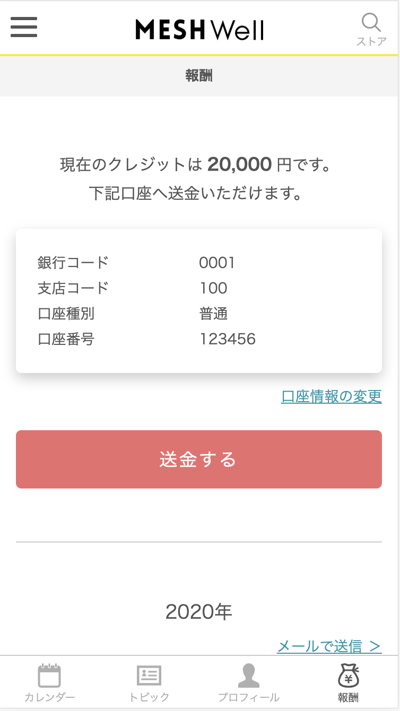Switch to プロフィール tab label
This screenshot has height=711, width=400.
249,697
